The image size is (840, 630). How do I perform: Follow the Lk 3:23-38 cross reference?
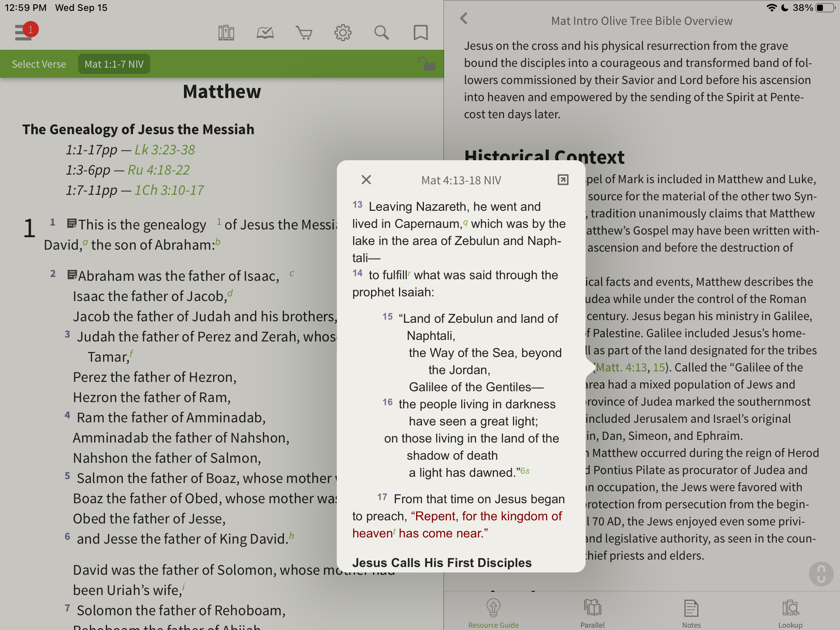coord(164,150)
